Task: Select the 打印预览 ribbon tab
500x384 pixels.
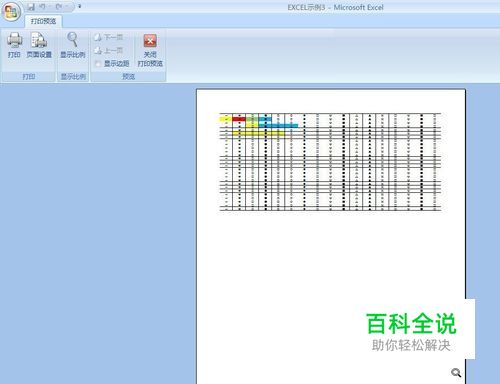Action: tap(43, 21)
